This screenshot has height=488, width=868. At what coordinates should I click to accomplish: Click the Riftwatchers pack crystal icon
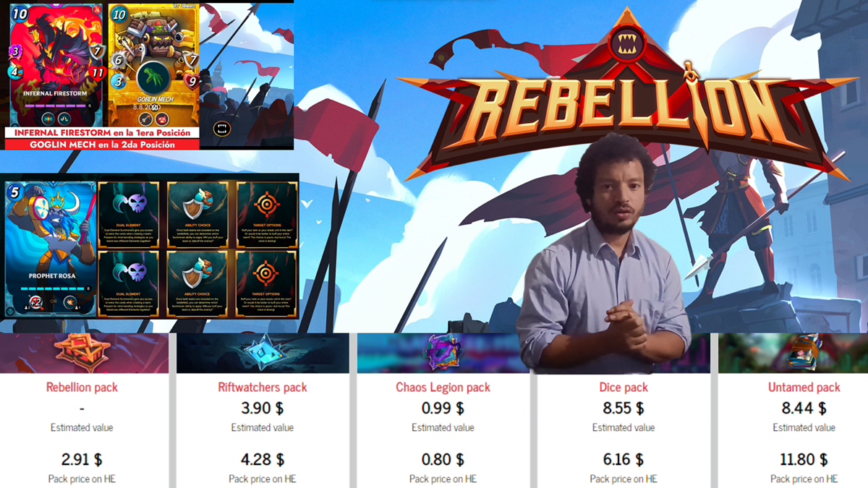point(262,352)
